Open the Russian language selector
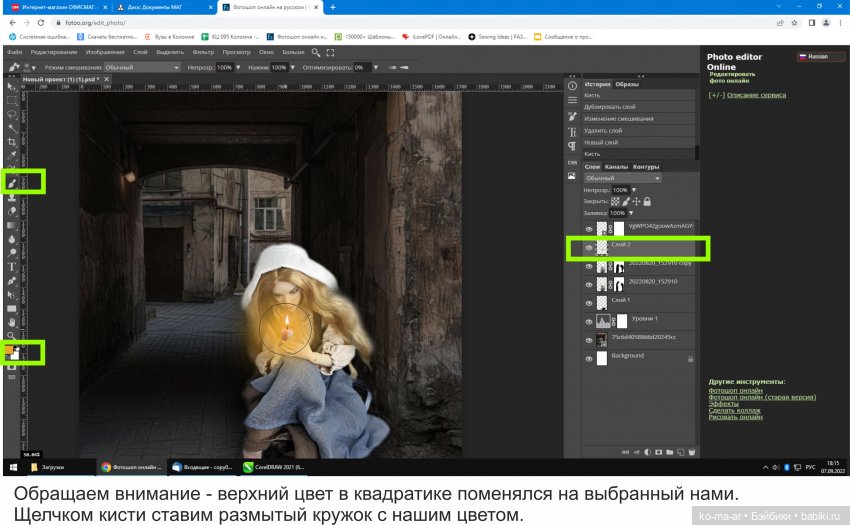This screenshot has height=525, width=850. [821, 56]
